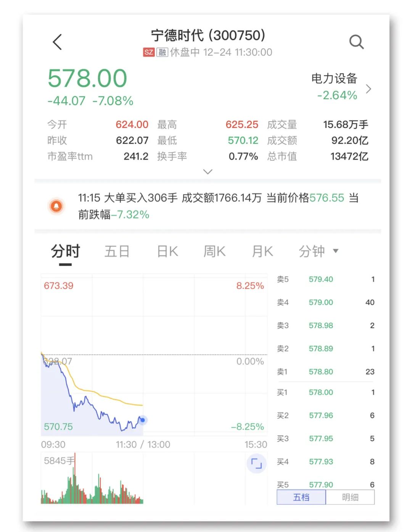Tap the day high 625.25
The image size is (412, 532).
coord(242,125)
